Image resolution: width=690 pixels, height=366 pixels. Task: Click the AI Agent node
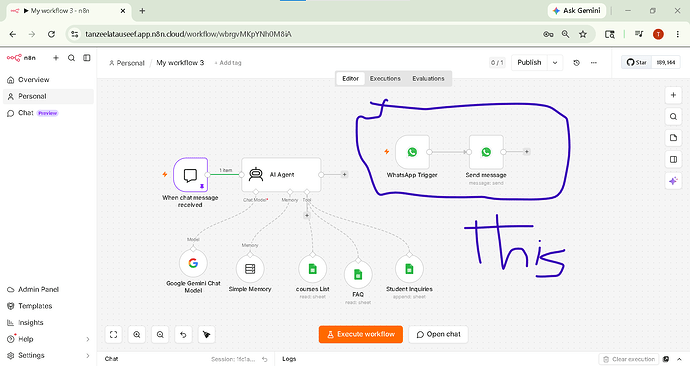coord(281,175)
